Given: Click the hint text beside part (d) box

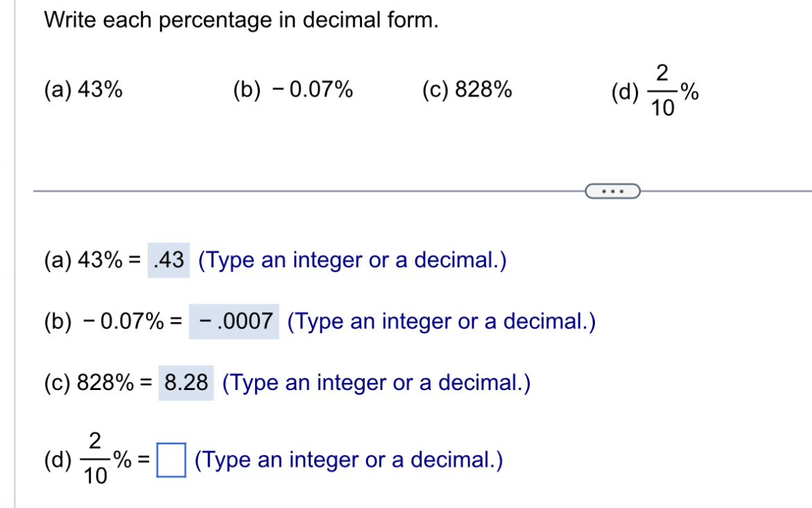Looking at the screenshot, I should [x=350, y=459].
